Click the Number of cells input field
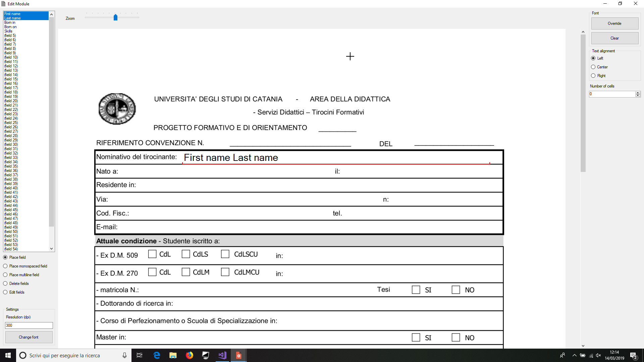This screenshot has width=644, height=362. pyautogui.click(x=612, y=94)
